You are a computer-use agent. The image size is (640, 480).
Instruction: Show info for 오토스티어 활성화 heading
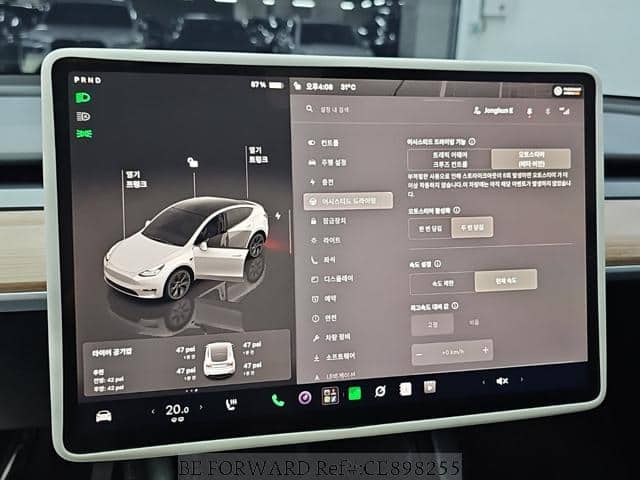click(x=457, y=210)
